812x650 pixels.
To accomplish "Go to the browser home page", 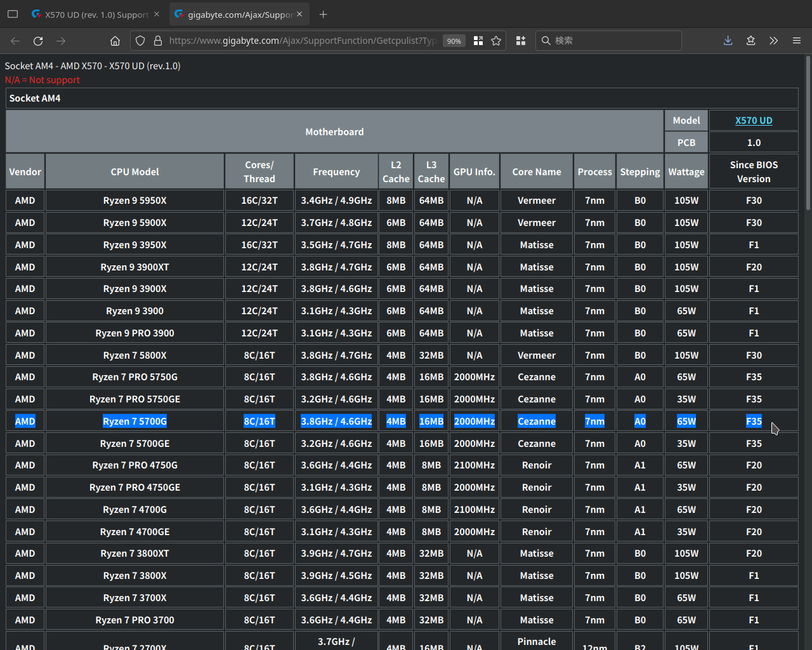I will click(115, 41).
